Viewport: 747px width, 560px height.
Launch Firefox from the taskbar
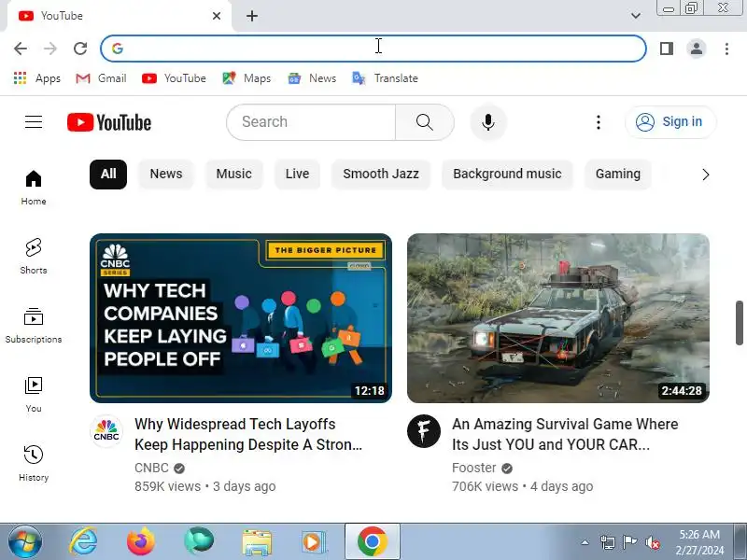(x=141, y=542)
